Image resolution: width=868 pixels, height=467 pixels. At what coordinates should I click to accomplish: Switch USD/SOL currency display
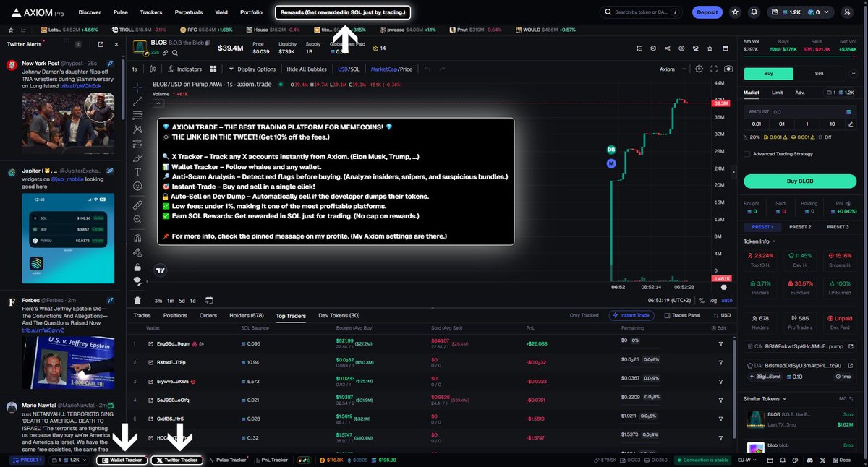point(349,69)
